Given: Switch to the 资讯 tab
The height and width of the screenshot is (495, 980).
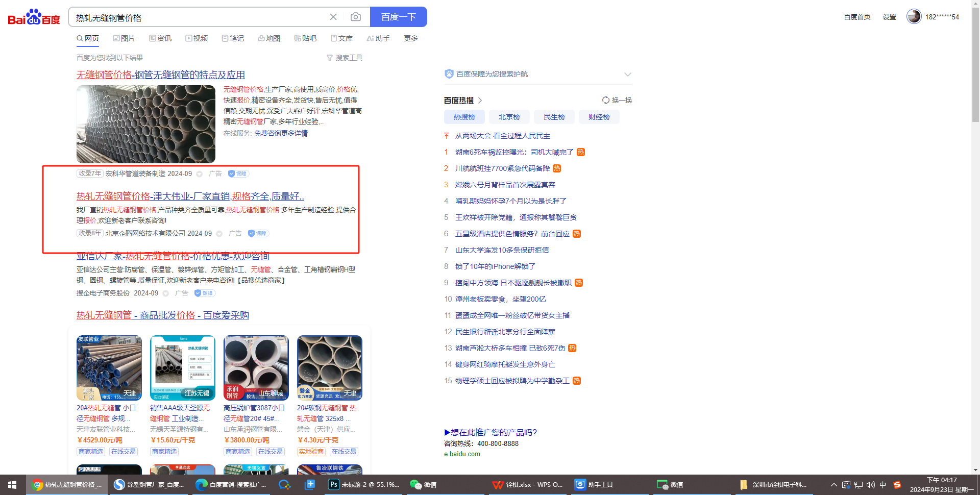Looking at the screenshot, I should (160, 38).
